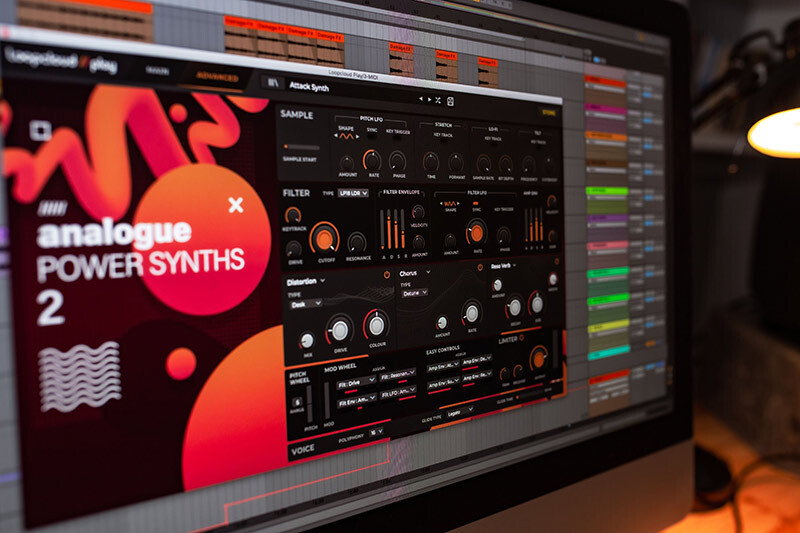This screenshot has height=533, width=800.
Task: Click the Attack Synth preset name
Action: point(309,86)
